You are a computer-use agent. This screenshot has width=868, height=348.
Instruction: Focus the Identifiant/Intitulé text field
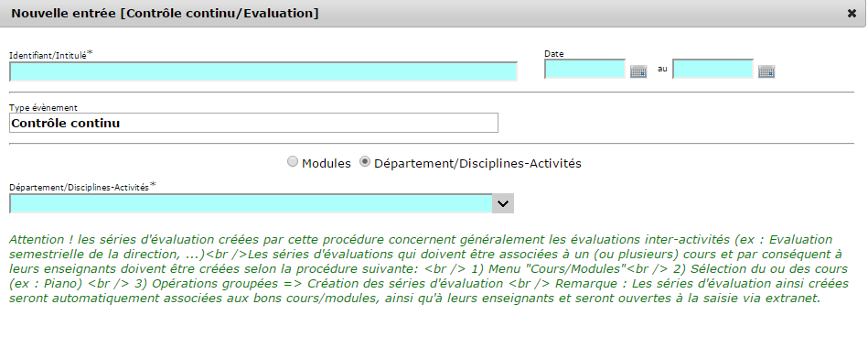(x=263, y=71)
